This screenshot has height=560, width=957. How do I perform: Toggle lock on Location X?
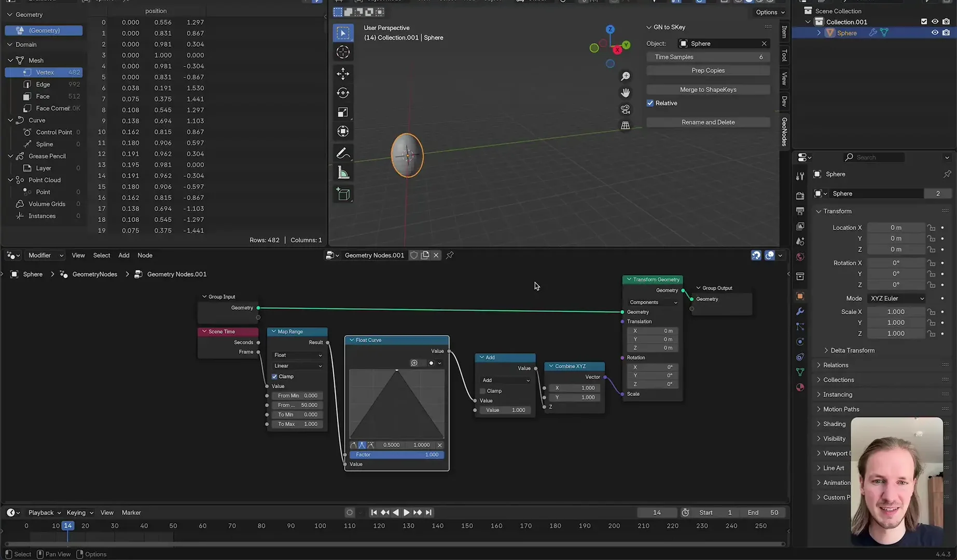(x=932, y=228)
